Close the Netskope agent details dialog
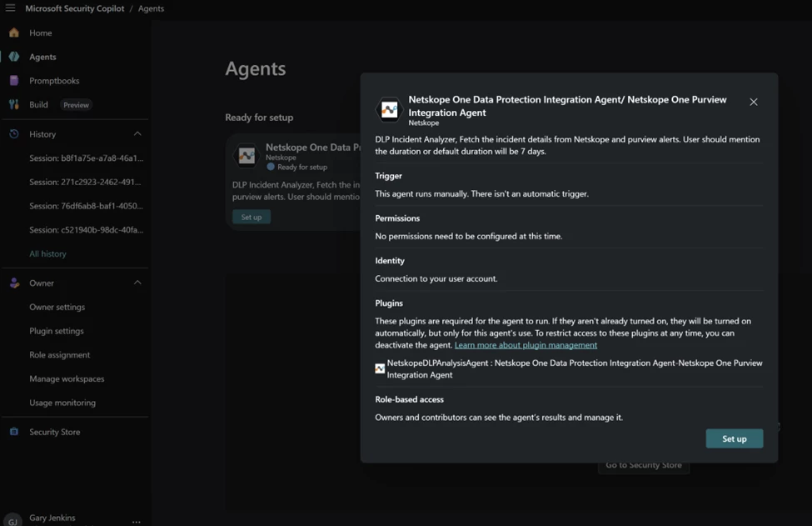Screen dimensions: 812x526 click(x=754, y=102)
